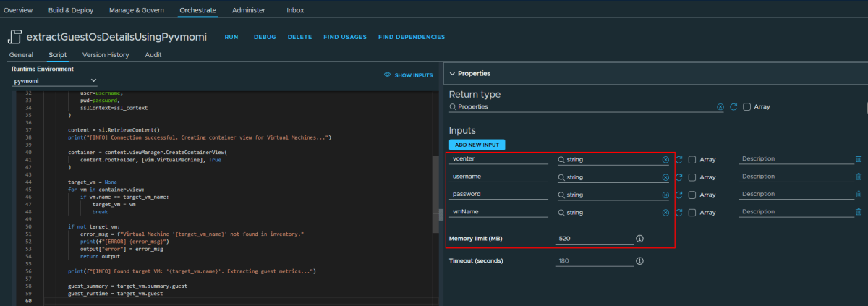Switch to the Version History tab
868x306 pixels.
pos(106,55)
